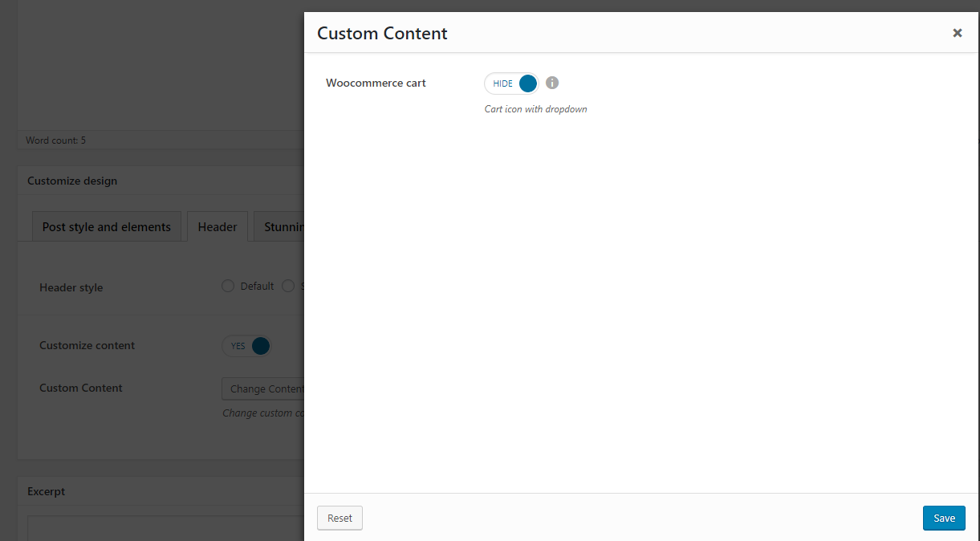Click inside the Excerpt text field
Viewport: 980px width, 541px height.
point(165,529)
